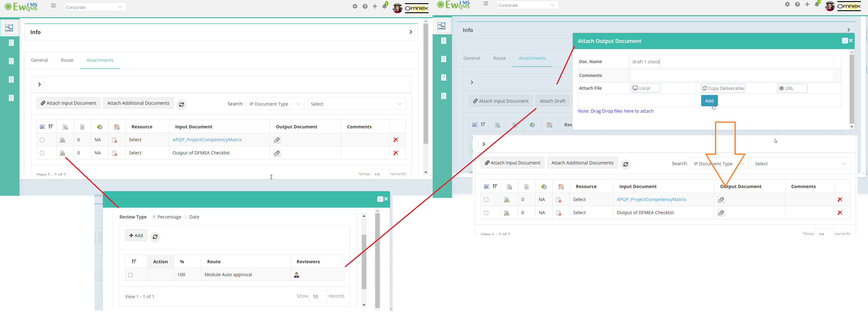Click Local attach file button
The image size is (868, 328).
[x=646, y=88]
